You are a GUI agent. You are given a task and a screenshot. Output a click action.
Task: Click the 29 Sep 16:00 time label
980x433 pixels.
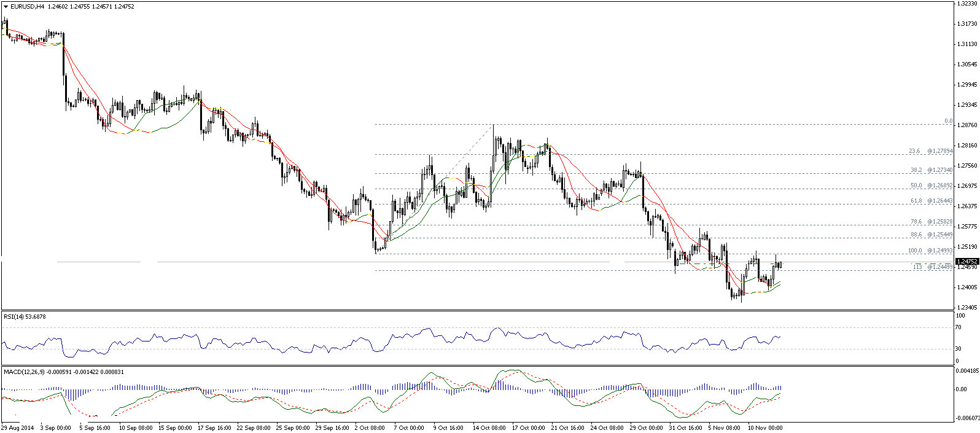[332, 427]
